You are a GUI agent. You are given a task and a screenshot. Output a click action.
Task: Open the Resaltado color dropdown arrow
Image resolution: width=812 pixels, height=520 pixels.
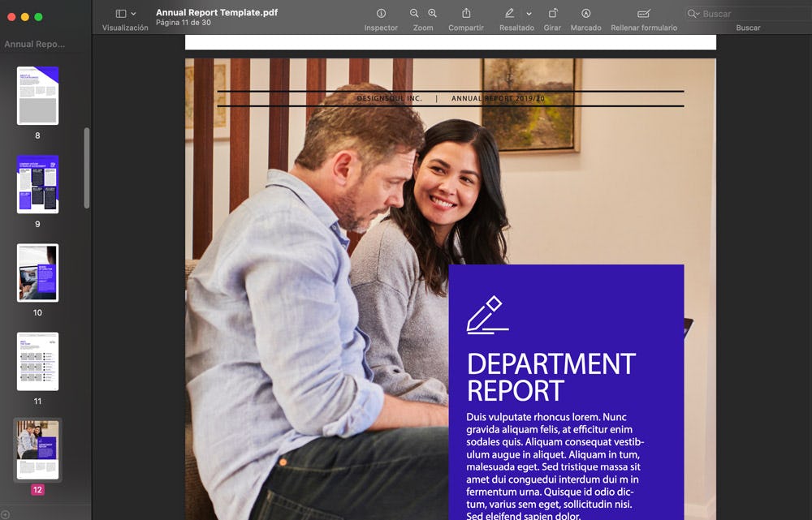(x=529, y=14)
